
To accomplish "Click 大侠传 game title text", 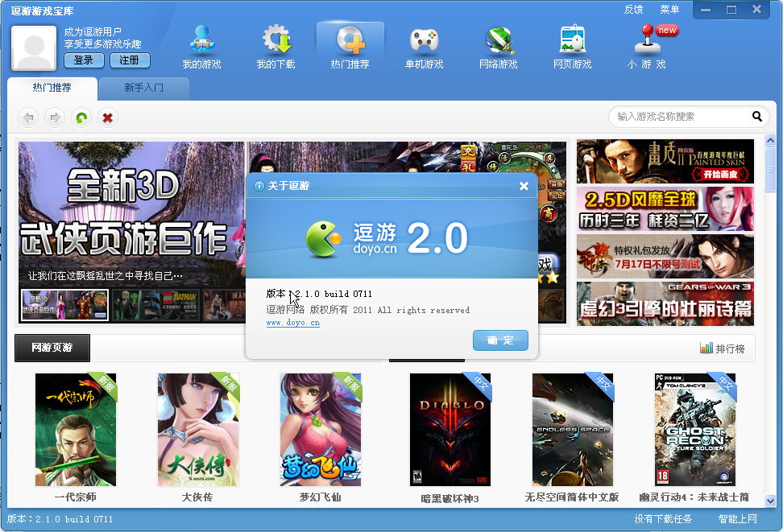I will pos(197,497).
